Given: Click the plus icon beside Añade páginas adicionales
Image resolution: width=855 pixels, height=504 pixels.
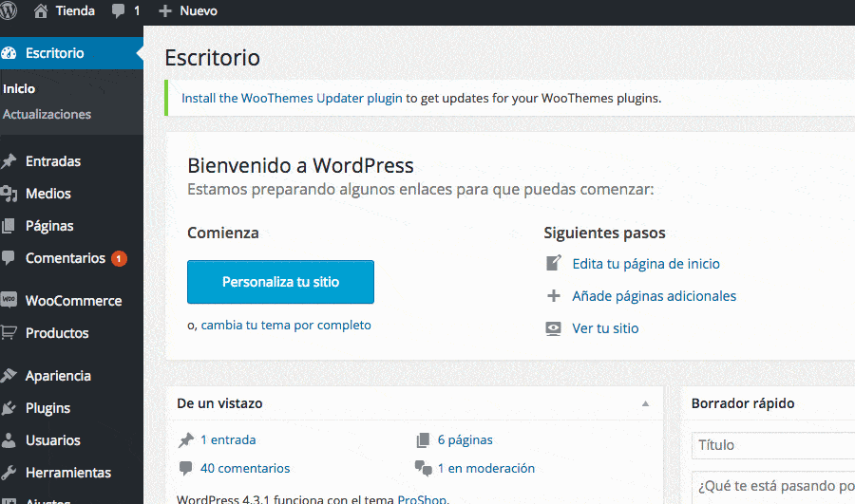Looking at the screenshot, I should pyautogui.click(x=554, y=296).
